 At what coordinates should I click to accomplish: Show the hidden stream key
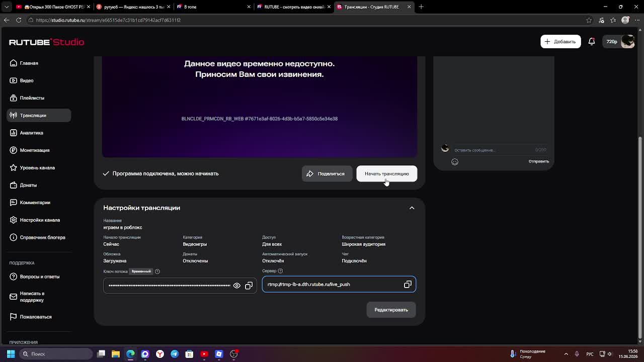pos(236,286)
